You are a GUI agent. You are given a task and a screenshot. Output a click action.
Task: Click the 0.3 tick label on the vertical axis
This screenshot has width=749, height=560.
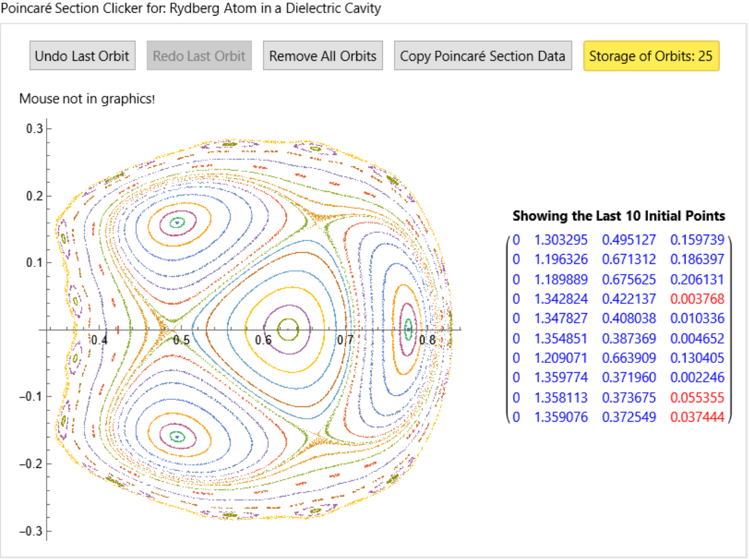(34, 128)
